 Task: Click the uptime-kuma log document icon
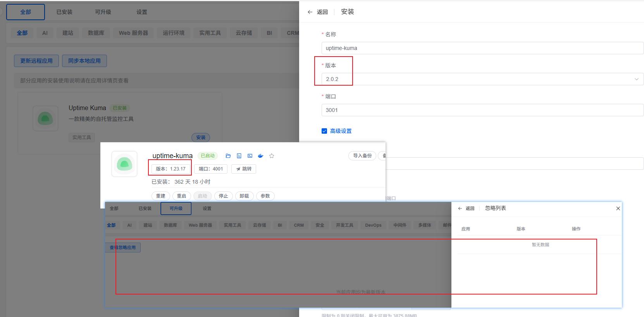(239, 156)
